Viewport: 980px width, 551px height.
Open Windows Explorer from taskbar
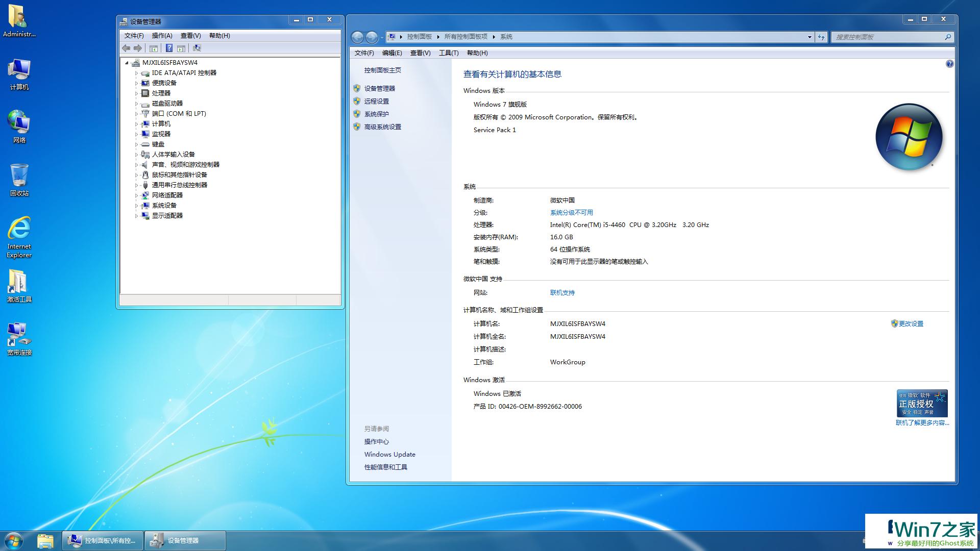(x=45, y=541)
